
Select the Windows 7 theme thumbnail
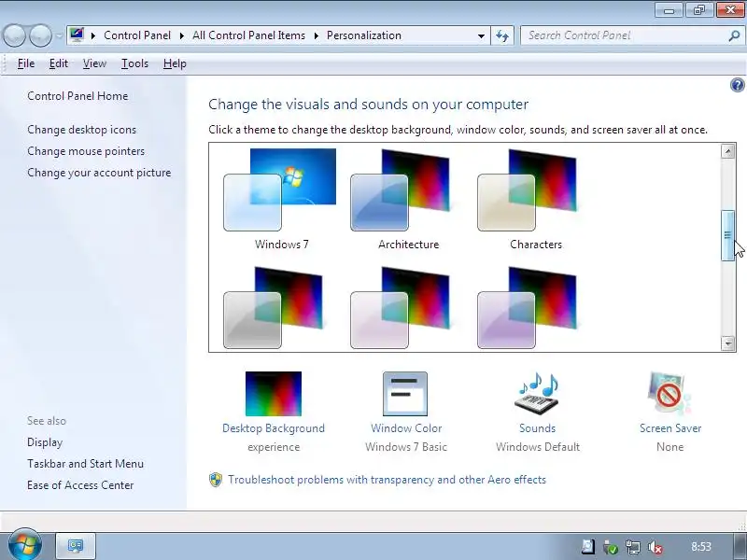click(x=280, y=190)
